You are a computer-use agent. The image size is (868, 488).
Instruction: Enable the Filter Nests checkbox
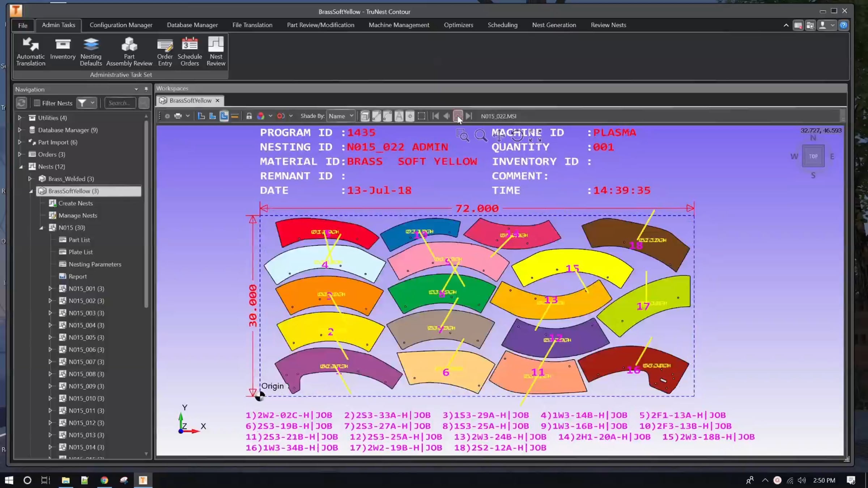(37, 103)
